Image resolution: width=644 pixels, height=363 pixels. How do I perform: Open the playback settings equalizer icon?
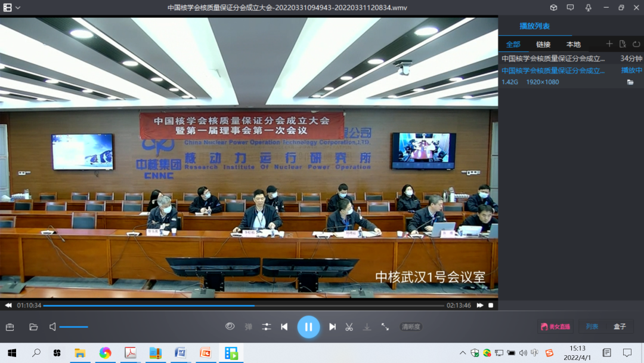(266, 327)
